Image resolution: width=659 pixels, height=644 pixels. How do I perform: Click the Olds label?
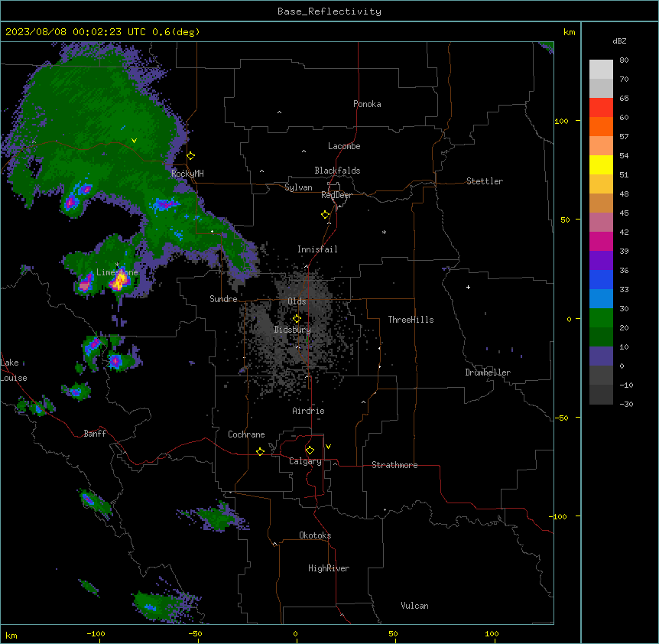click(x=297, y=301)
